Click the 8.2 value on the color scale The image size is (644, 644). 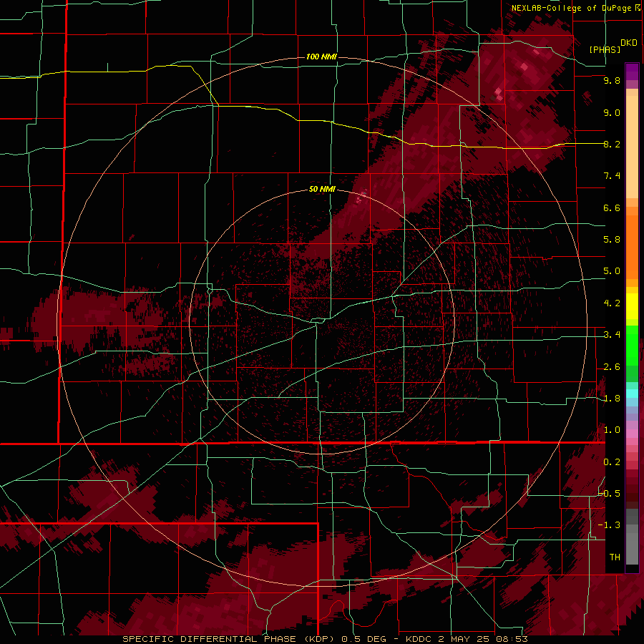click(612, 144)
